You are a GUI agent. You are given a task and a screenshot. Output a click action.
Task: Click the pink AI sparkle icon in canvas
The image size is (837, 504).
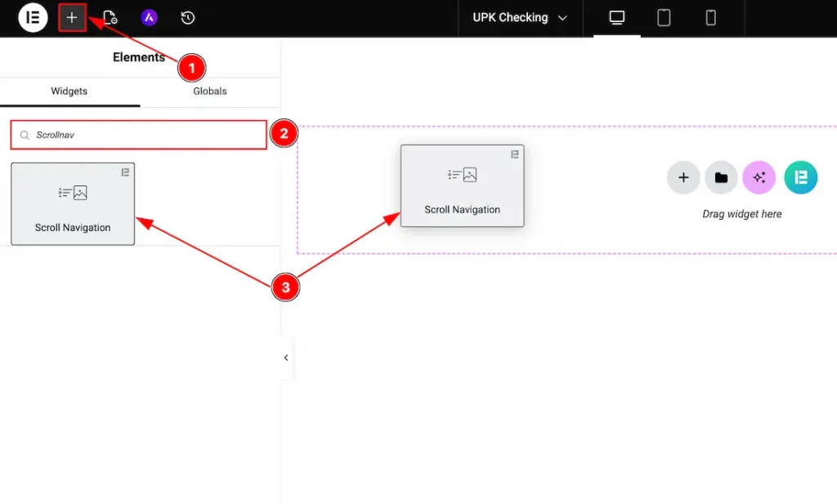click(759, 177)
